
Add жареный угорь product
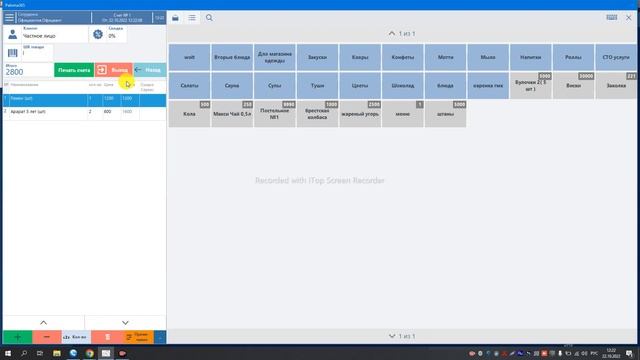[360, 114]
